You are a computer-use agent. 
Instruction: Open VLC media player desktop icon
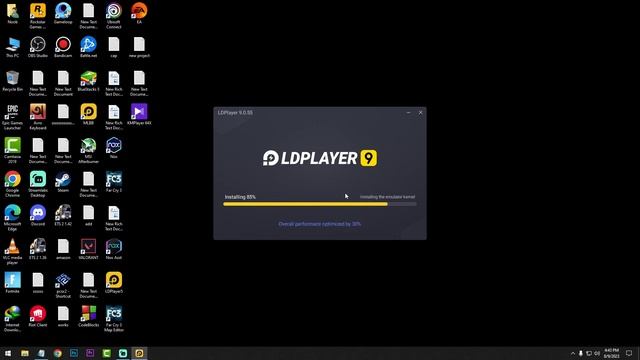(x=12, y=252)
